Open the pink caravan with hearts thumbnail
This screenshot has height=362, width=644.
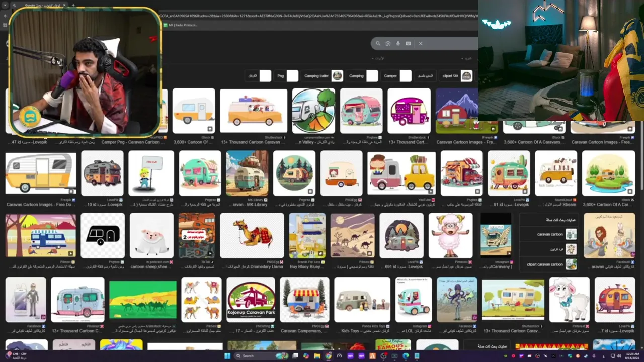pos(409,111)
